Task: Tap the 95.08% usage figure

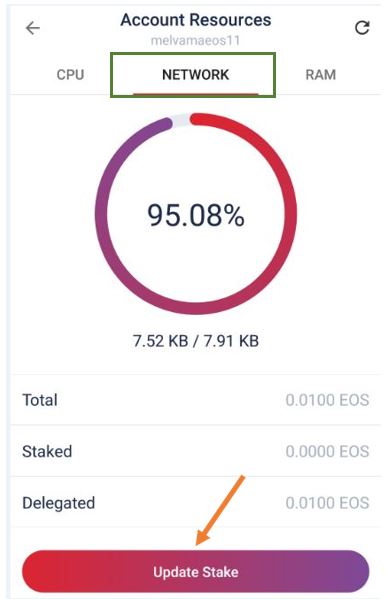Action: coord(196,215)
